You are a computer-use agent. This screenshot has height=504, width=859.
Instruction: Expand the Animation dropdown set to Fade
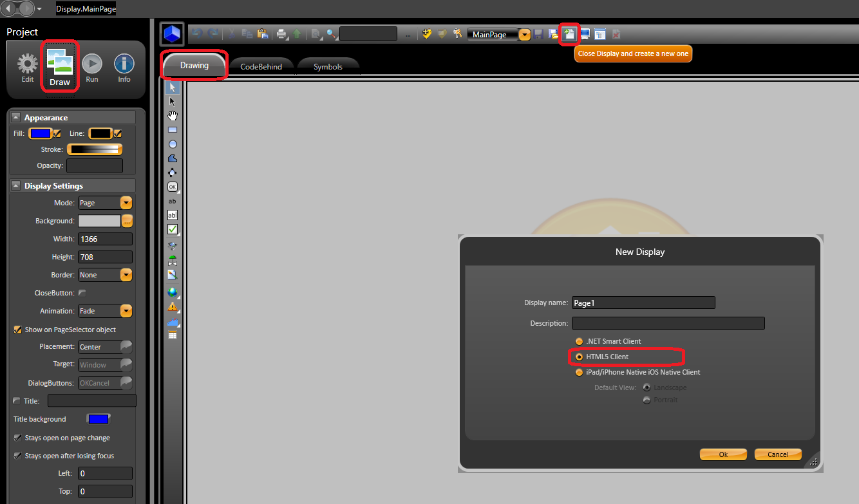(126, 311)
